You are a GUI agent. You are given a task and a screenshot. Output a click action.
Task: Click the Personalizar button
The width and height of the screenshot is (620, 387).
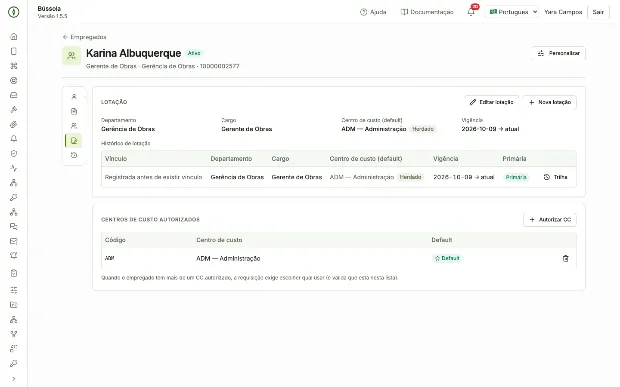tap(559, 53)
